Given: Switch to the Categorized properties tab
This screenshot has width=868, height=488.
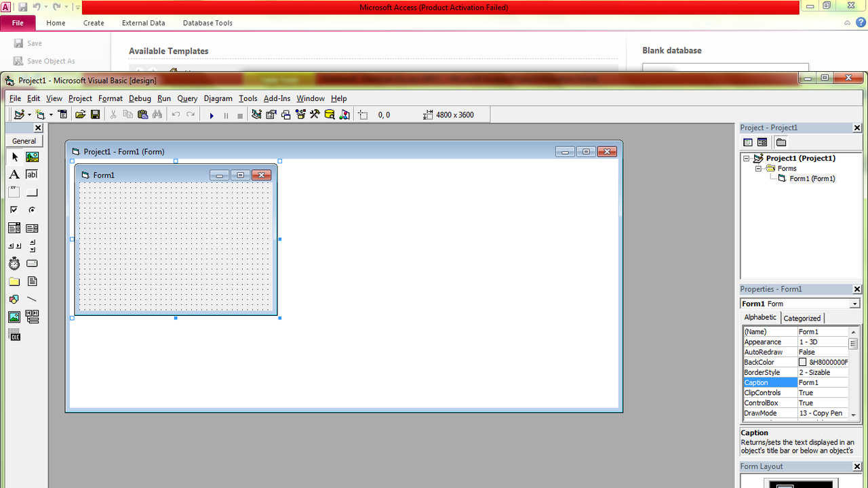Looking at the screenshot, I should [802, 318].
